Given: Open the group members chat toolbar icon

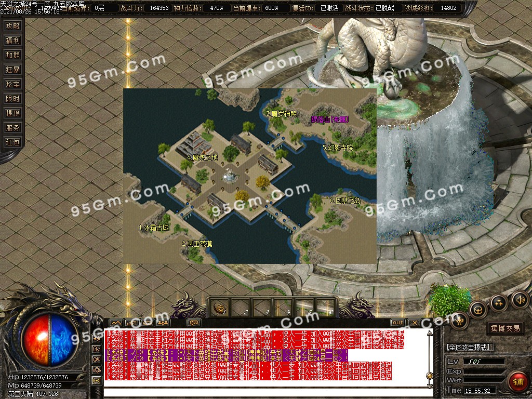Looking at the screenshot, I should point(163,323).
